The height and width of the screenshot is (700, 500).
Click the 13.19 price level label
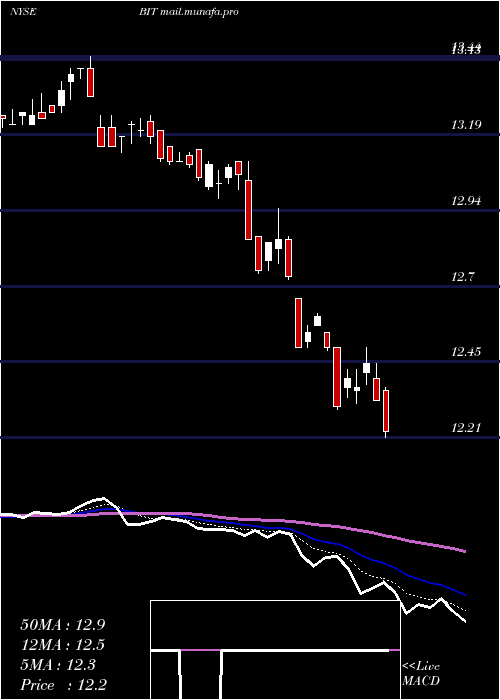[466, 125]
